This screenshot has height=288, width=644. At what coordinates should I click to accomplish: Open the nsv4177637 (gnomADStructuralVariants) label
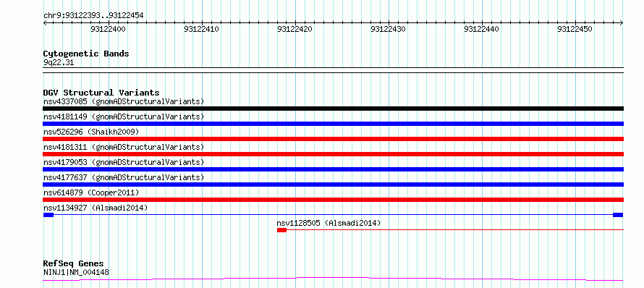click(124, 177)
